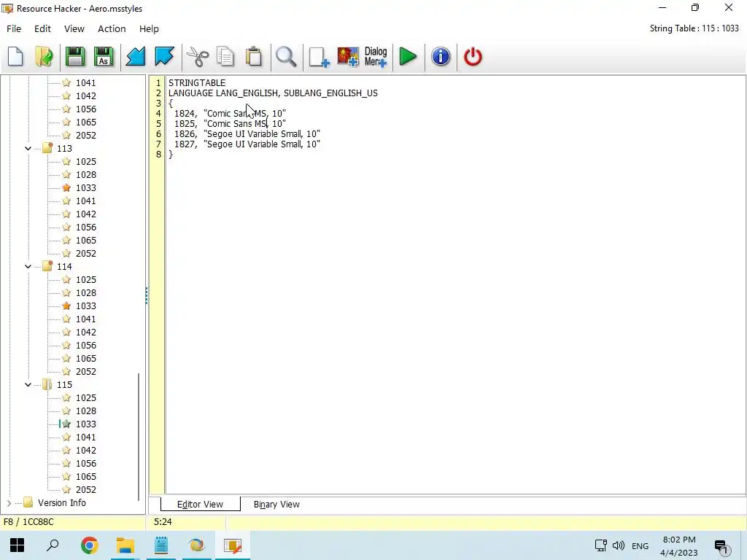Click the ENG language indicator
Screen dimensions: 747x560
point(640,545)
